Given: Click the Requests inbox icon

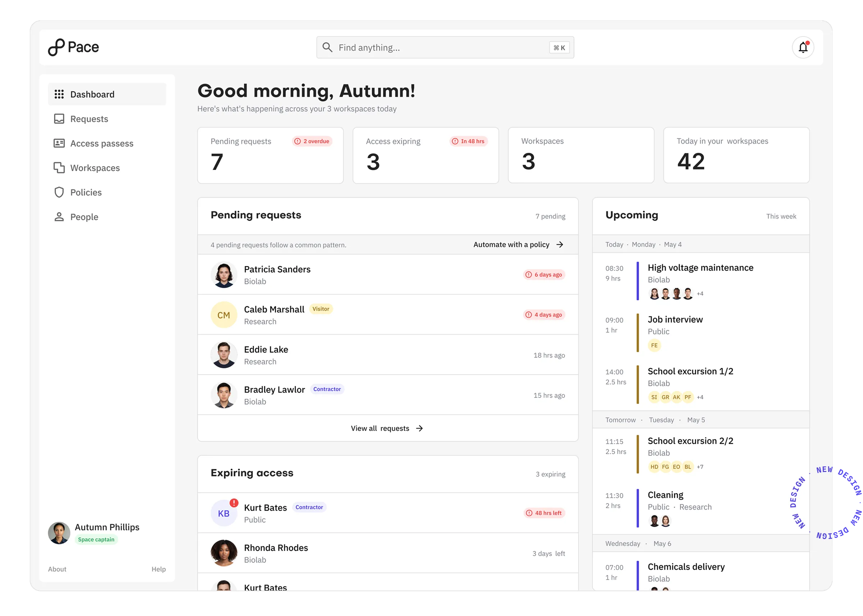Looking at the screenshot, I should (x=59, y=119).
